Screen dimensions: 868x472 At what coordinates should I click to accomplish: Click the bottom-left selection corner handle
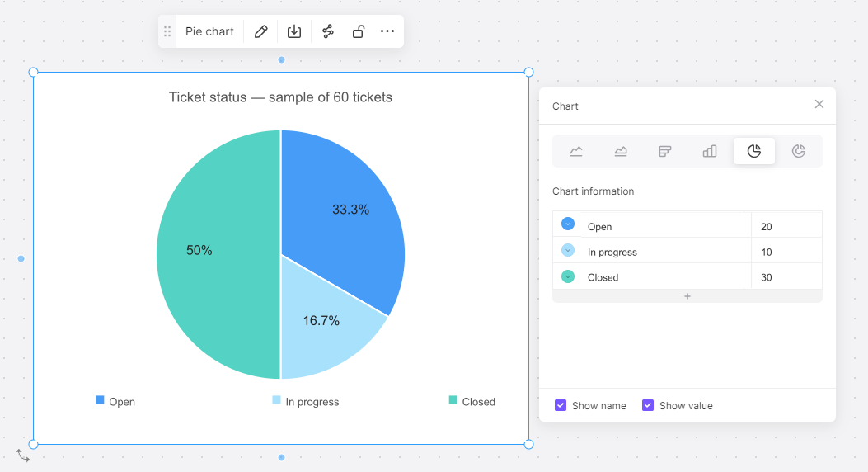33,444
